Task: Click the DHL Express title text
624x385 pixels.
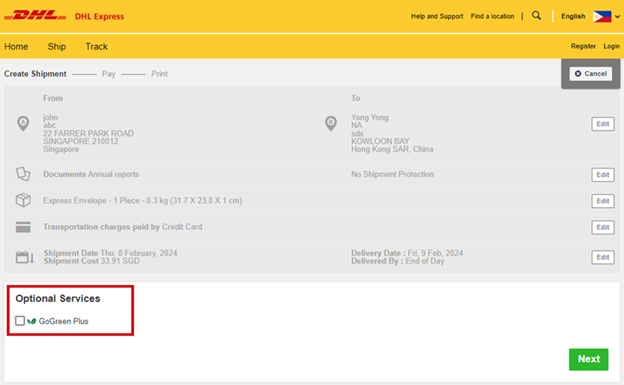Action: point(99,16)
